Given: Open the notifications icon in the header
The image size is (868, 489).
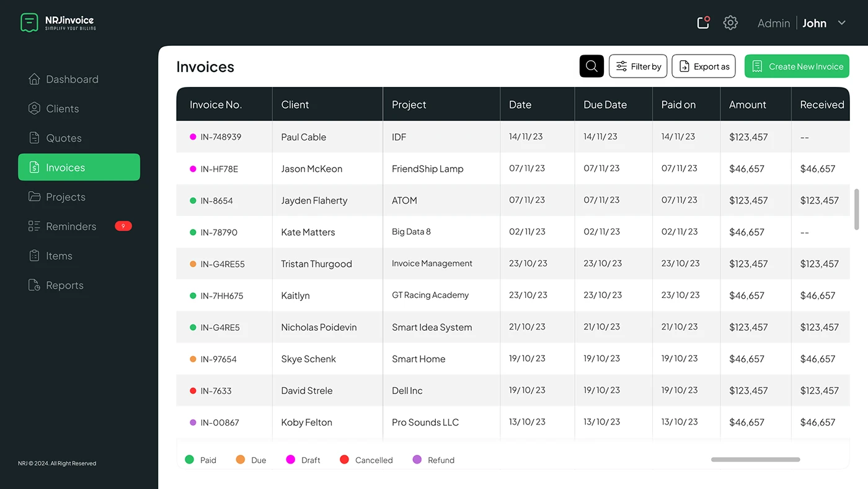Looking at the screenshot, I should click(x=703, y=23).
